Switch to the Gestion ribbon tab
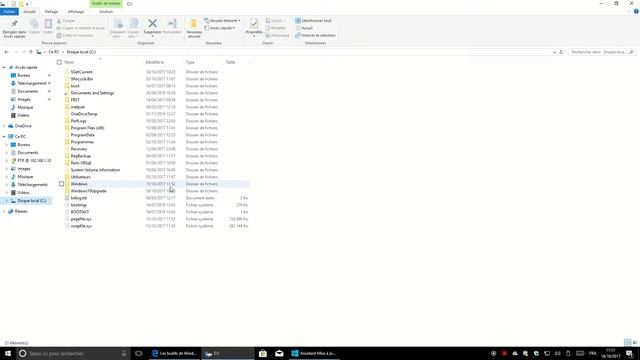Screen dimensions: 640x360 tap(106, 12)
